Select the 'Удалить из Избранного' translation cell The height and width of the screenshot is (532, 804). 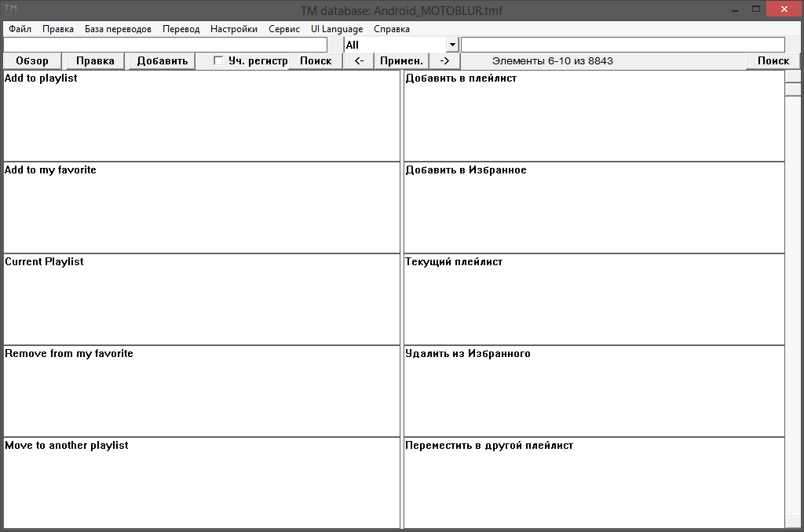pos(594,391)
